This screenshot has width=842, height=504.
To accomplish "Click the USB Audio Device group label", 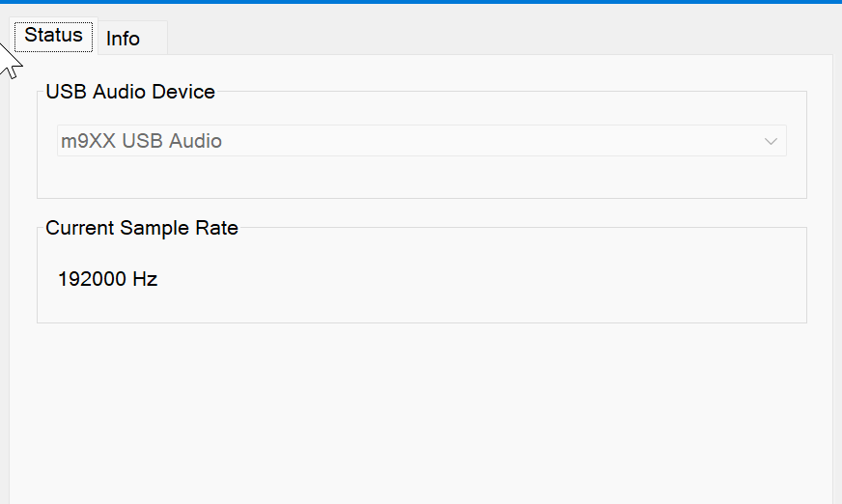I will (x=130, y=93).
